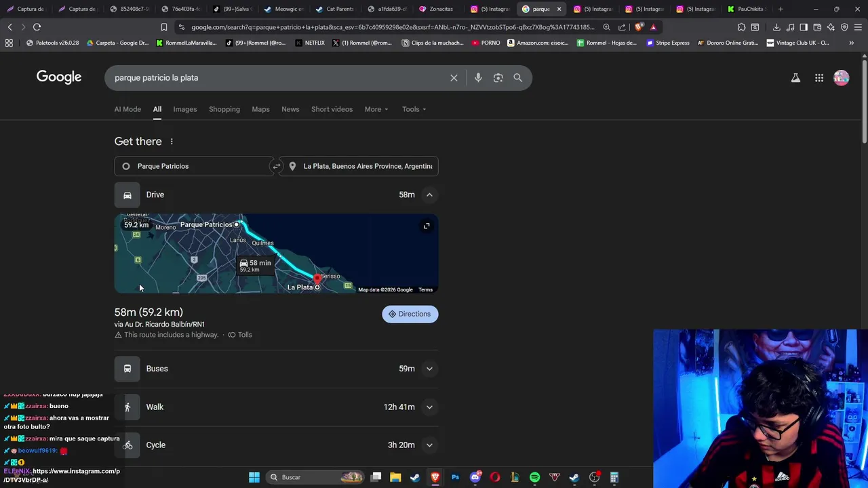The image size is (868, 488).
Task: Show hidden bookmarks overflow chevron
Action: [x=852, y=43]
